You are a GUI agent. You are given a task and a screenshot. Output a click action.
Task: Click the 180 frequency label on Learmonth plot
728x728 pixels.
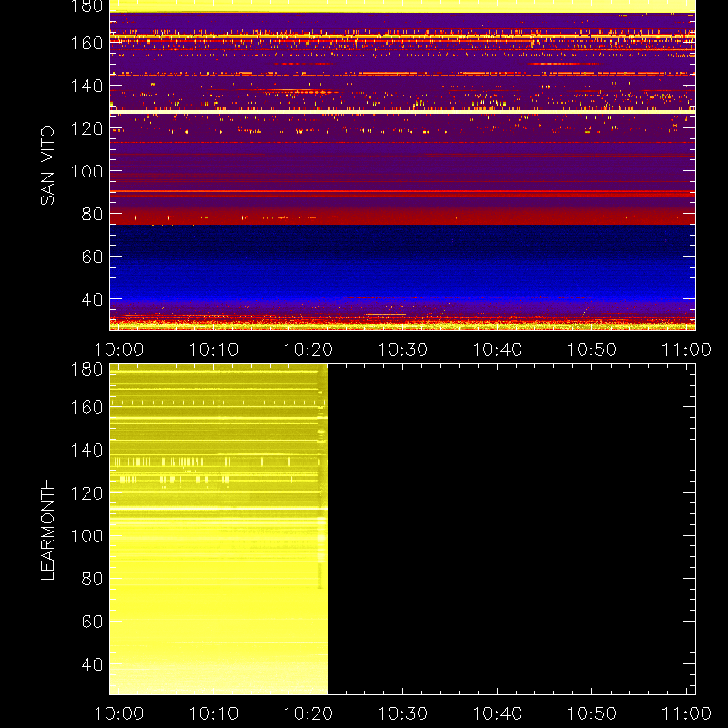coord(86,369)
